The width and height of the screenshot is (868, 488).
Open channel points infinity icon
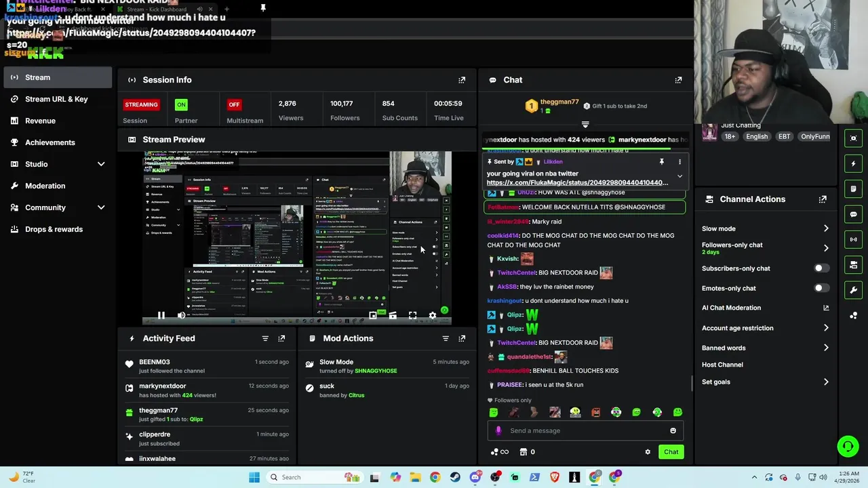[x=498, y=452]
